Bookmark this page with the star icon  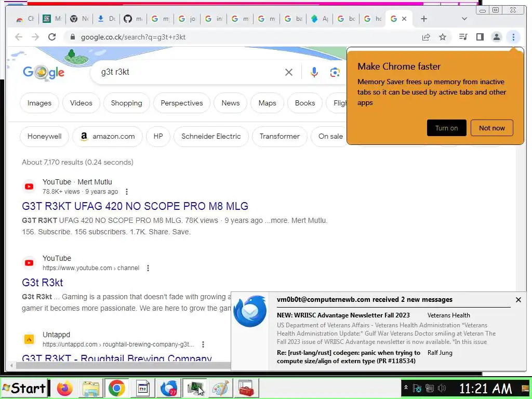coord(443,37)
